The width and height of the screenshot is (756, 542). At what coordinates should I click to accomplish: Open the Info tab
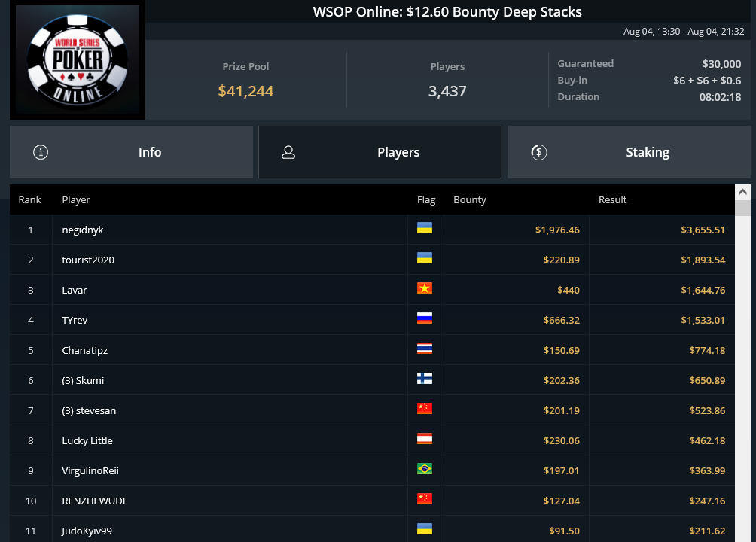coord(131,152)
